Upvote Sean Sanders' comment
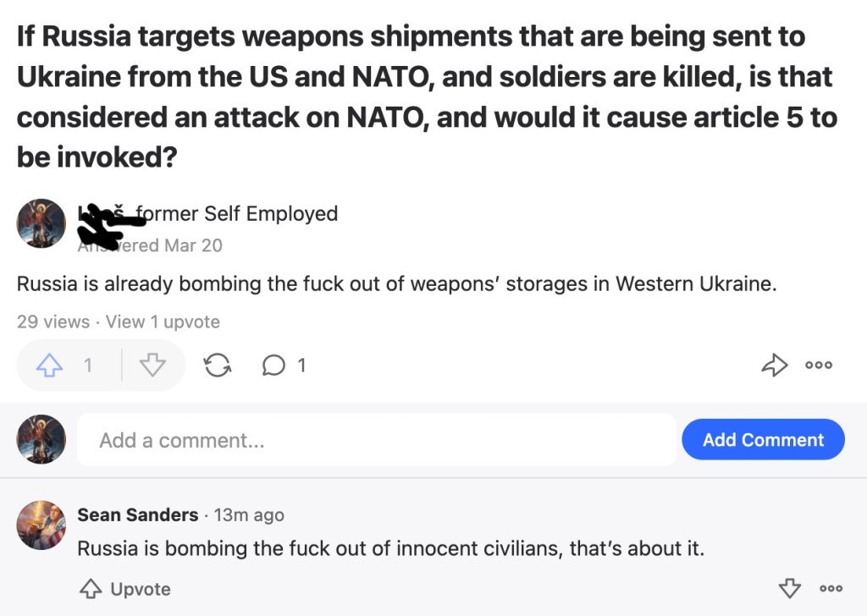 pyautogui.click(x=124, y=589)
